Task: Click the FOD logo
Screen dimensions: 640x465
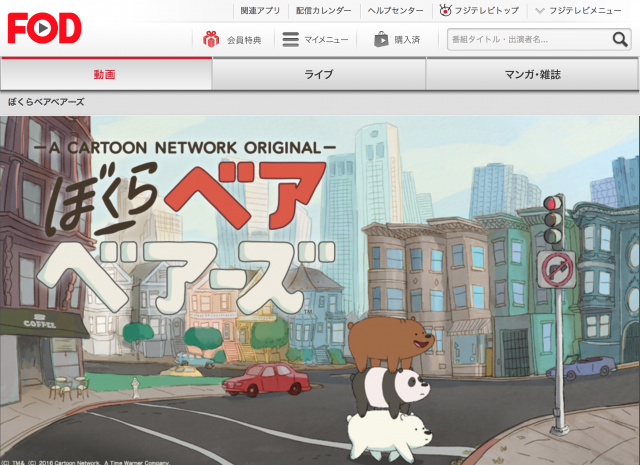Action: pyautogui.click(x=44, y=28)
